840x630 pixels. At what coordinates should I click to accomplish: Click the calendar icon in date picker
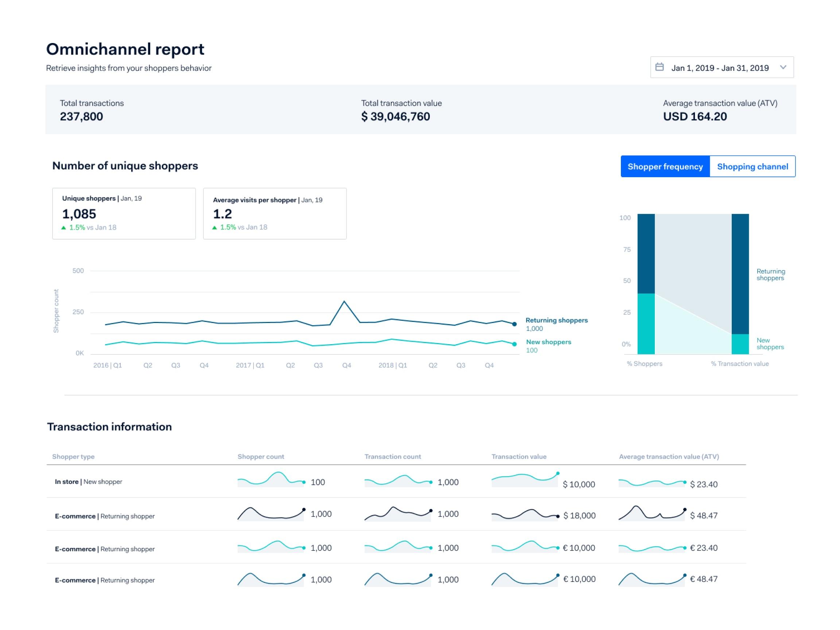pos(660,67)
